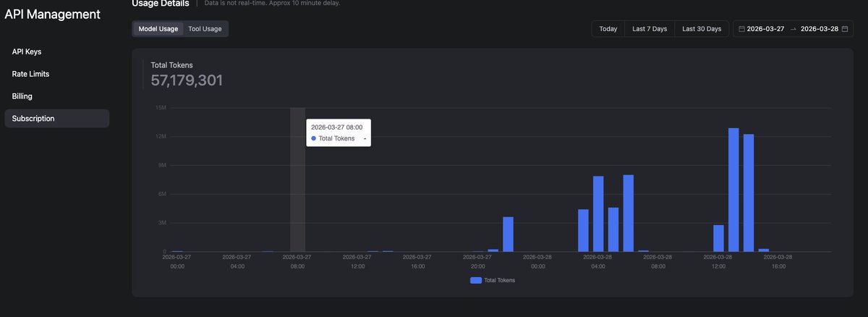Screen dimensions: 868x317
Task: Open the calendar icon before start date
Action: (741, 29)
